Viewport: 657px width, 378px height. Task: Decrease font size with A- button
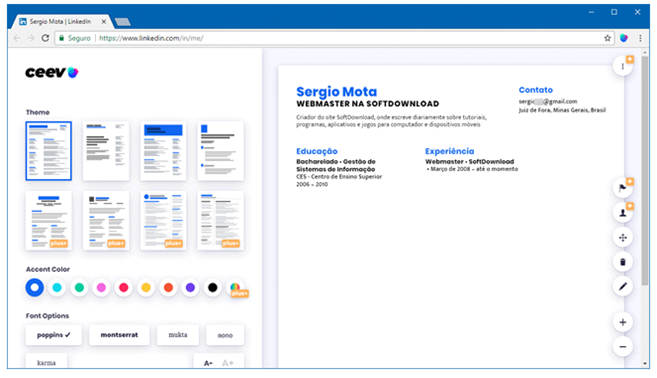208,363
